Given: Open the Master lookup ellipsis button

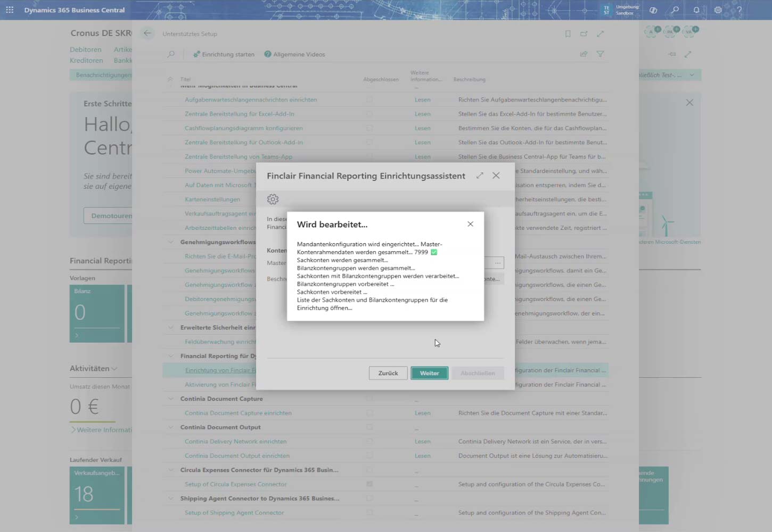Looking at the screenshot, I should pos(497,263).
